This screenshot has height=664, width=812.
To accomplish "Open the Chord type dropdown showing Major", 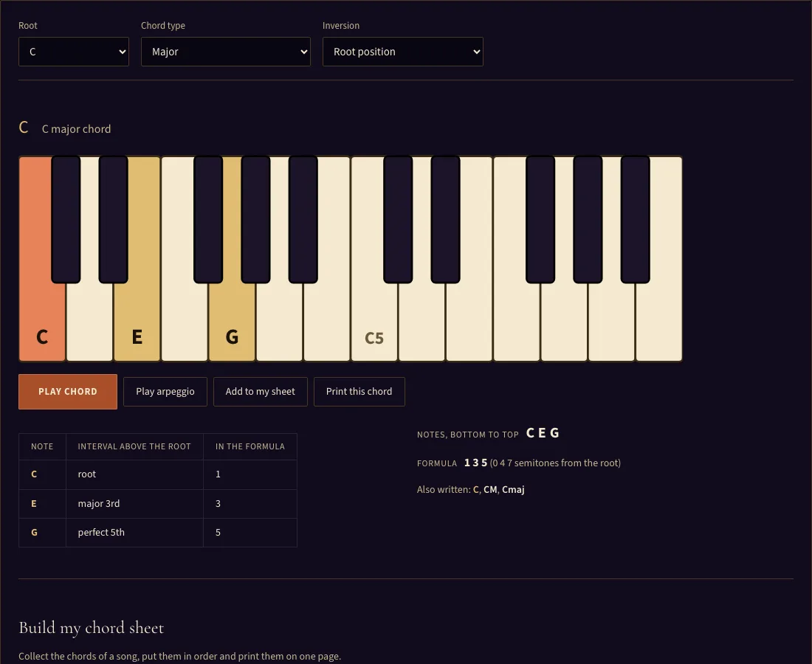I will pos(226,52).
